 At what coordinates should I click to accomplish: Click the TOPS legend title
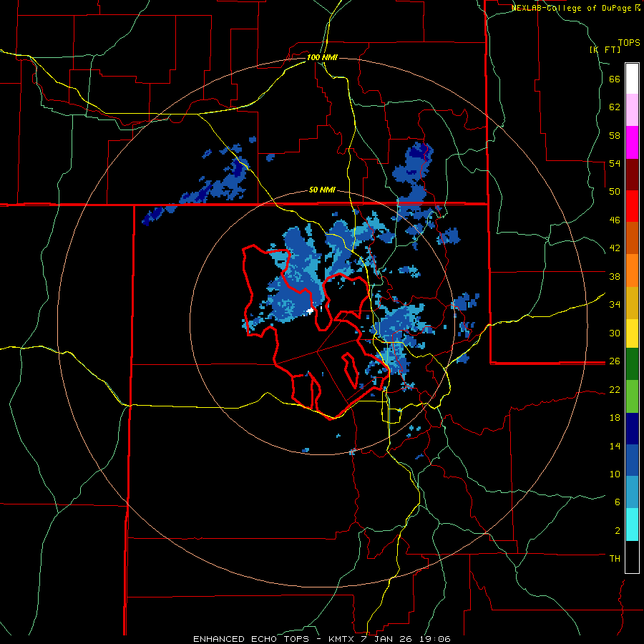click(x=629, y=42)
